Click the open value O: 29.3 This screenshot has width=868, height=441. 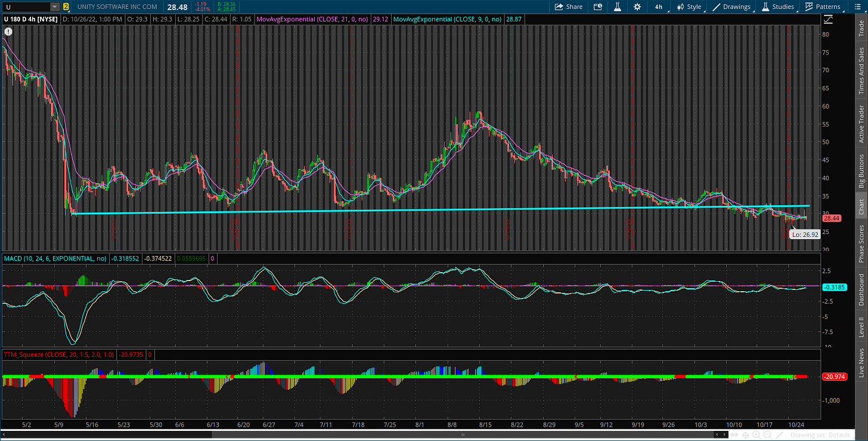[137, 20]
